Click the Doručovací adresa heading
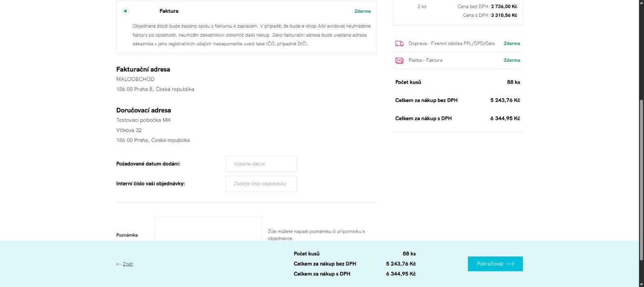 click(x=143, y=110)
